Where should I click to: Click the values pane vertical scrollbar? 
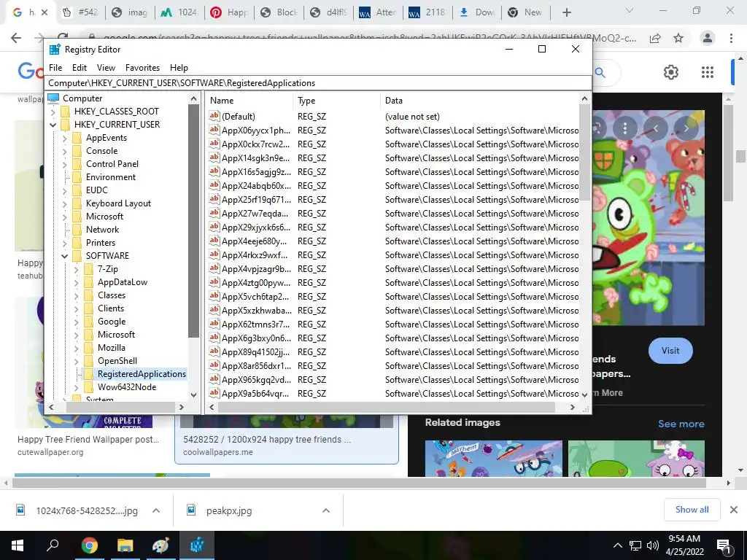tap(584, 152)
